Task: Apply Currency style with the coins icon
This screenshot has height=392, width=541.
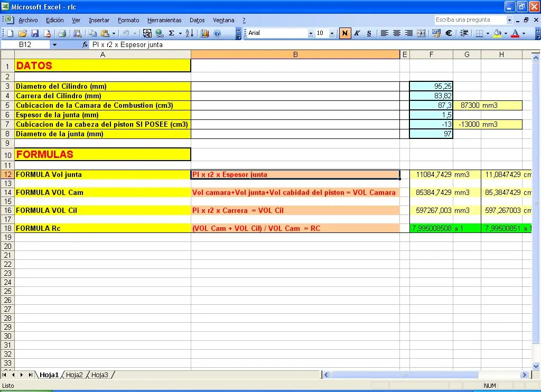Action: (436, 33)
